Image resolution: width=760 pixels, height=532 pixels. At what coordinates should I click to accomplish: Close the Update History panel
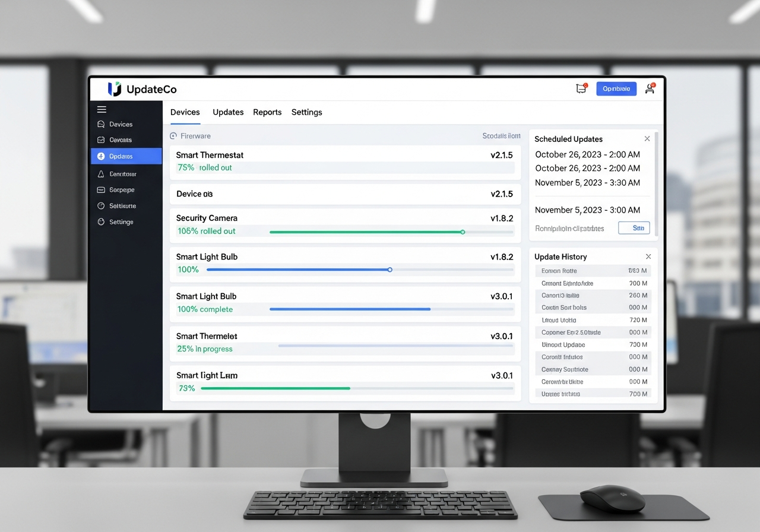(x=648, y=256)
